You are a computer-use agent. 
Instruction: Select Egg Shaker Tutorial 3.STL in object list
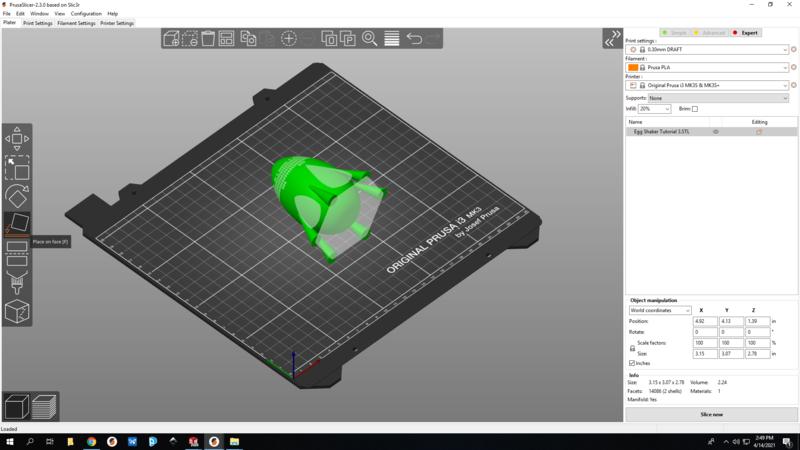click(x=661, y=132)
